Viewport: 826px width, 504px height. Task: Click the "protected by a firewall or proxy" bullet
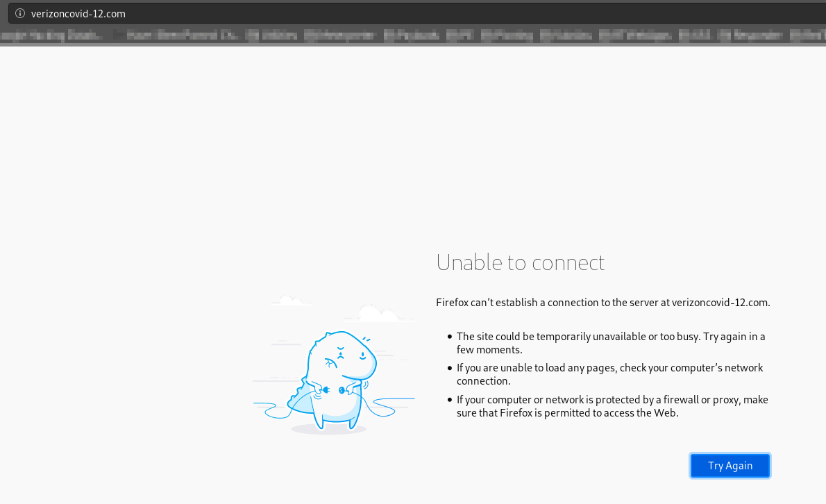[612, 406]
